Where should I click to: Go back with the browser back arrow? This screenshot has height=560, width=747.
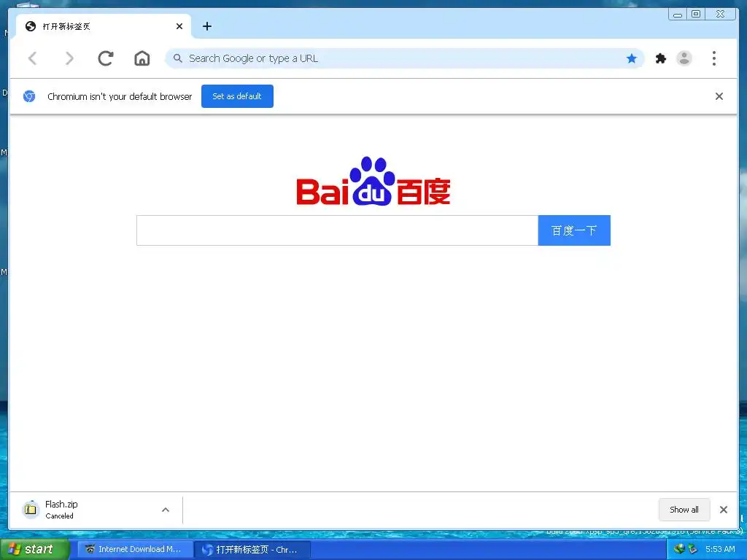click(x=32, y=58)
